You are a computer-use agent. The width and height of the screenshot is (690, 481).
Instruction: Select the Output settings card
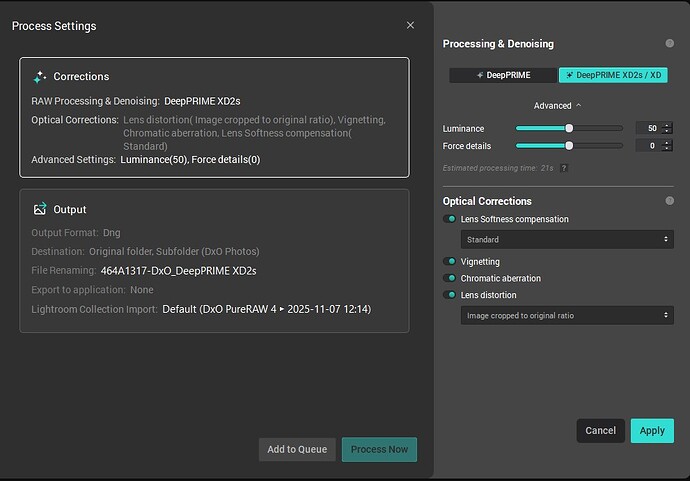pos(214,261)
